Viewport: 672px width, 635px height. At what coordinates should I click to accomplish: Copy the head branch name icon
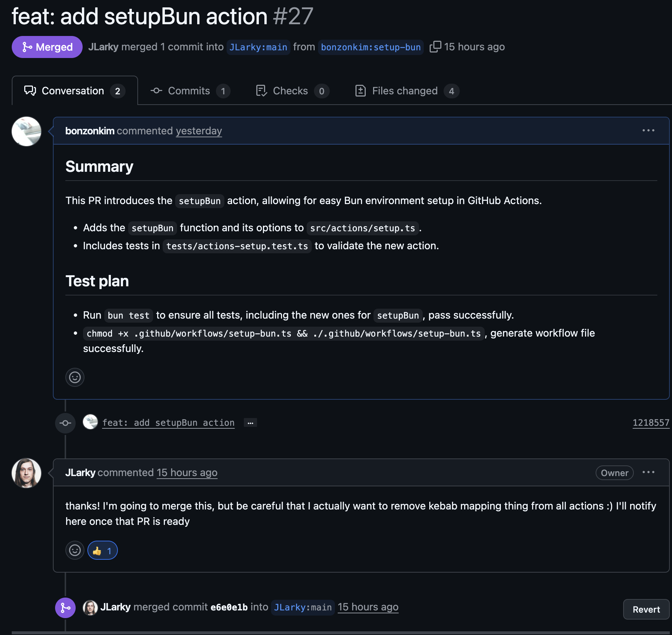coord(435,47)
